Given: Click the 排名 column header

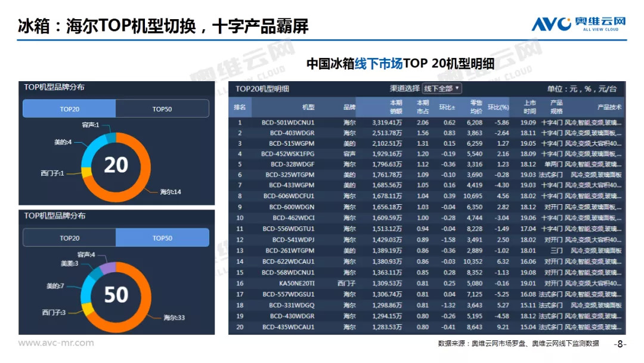Looking at the screenshot, I should [240, 107].
